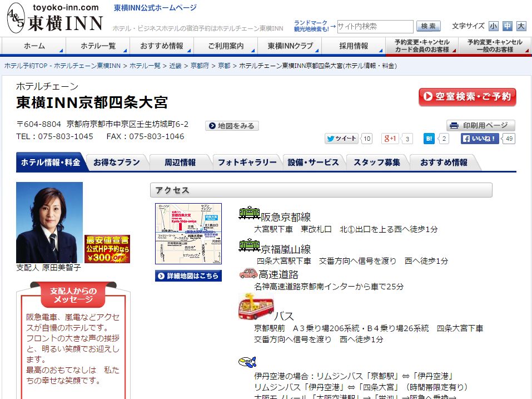Click the 高速道路 heading
The width and height of the screenshot is (532, 399).
tap(278, 274)
